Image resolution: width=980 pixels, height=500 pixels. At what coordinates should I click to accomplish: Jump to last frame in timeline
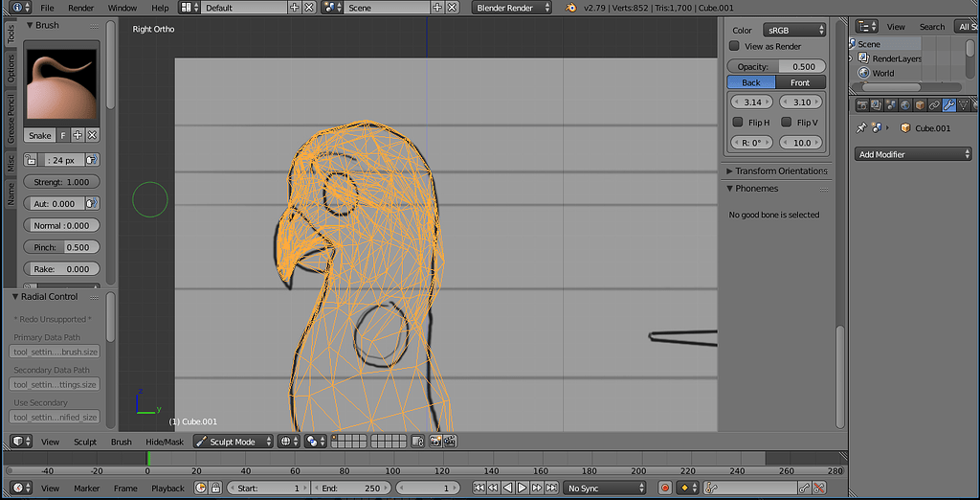[551, 488]
